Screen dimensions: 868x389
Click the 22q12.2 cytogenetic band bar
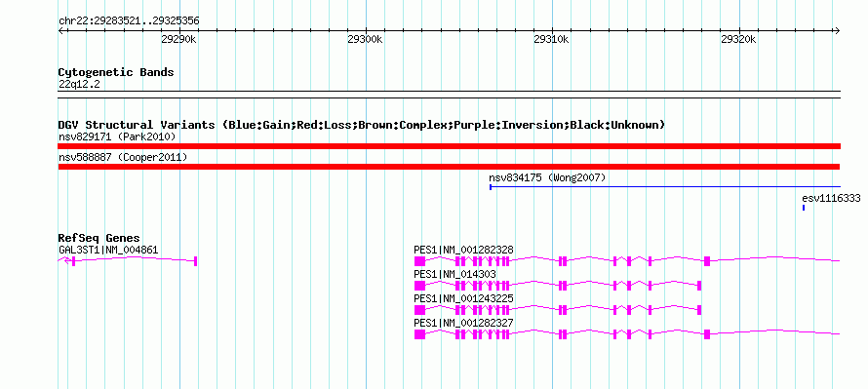[x=449, y=95]
